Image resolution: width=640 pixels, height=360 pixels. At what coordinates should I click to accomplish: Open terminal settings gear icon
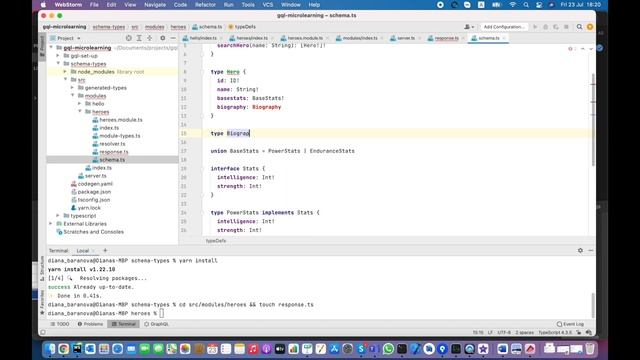coord(580,250)
